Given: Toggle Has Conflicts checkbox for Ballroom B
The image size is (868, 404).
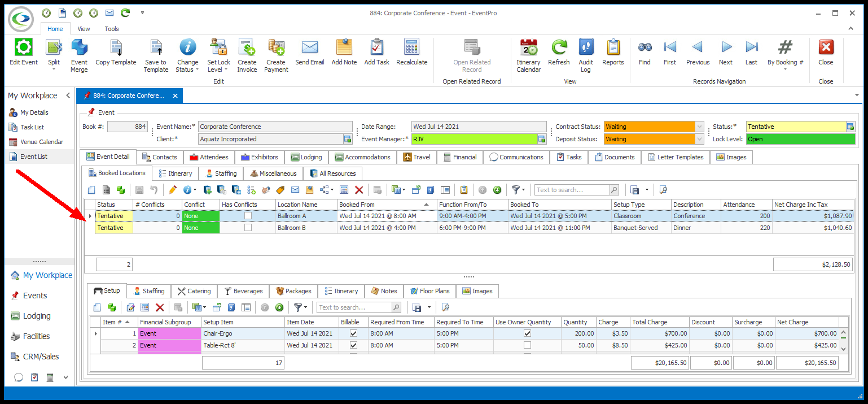Looking at the screenshot, I should [x=248, y=228].
